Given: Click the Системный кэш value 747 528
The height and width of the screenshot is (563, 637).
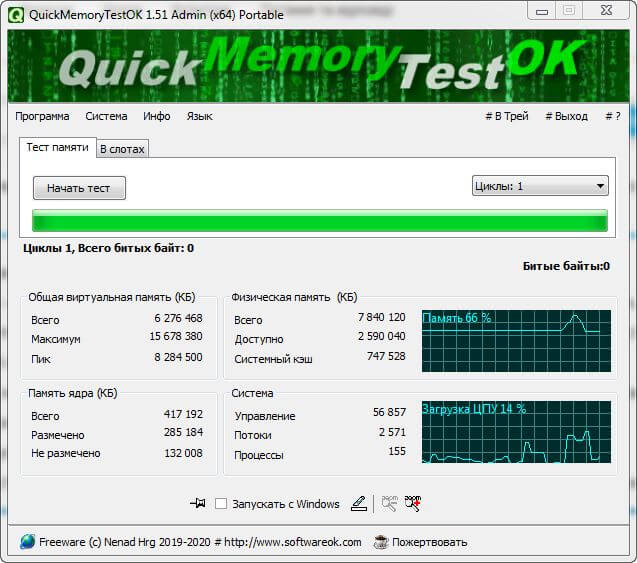Looking at the screenshot, I should [x=386, y=356].
